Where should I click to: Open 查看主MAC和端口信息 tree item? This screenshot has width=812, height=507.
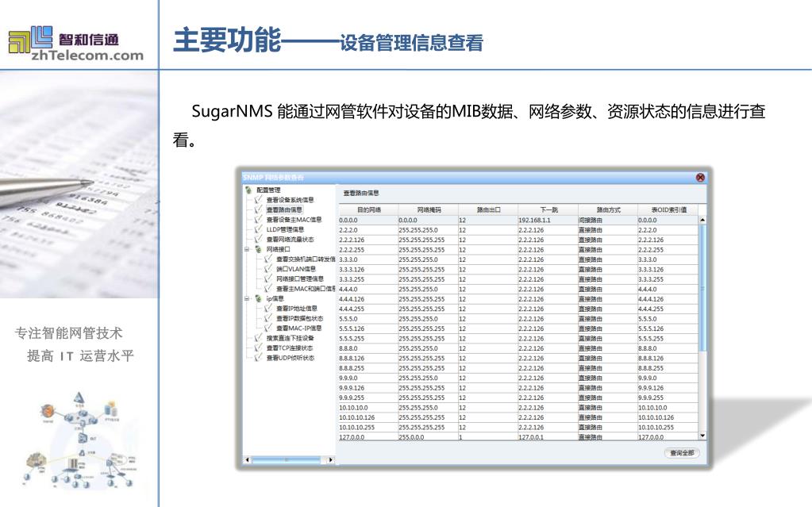(306, 289)
